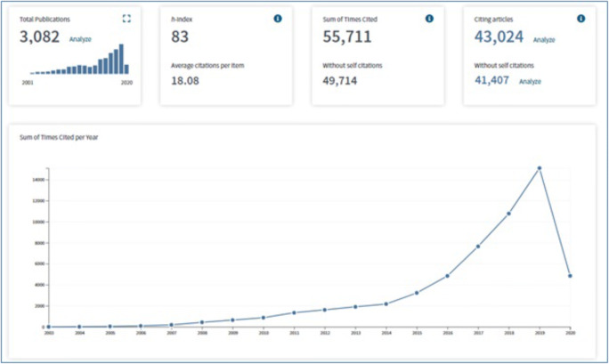
Task: Click the 2008 data point on citations chart
Action: [x=202, y=322]
